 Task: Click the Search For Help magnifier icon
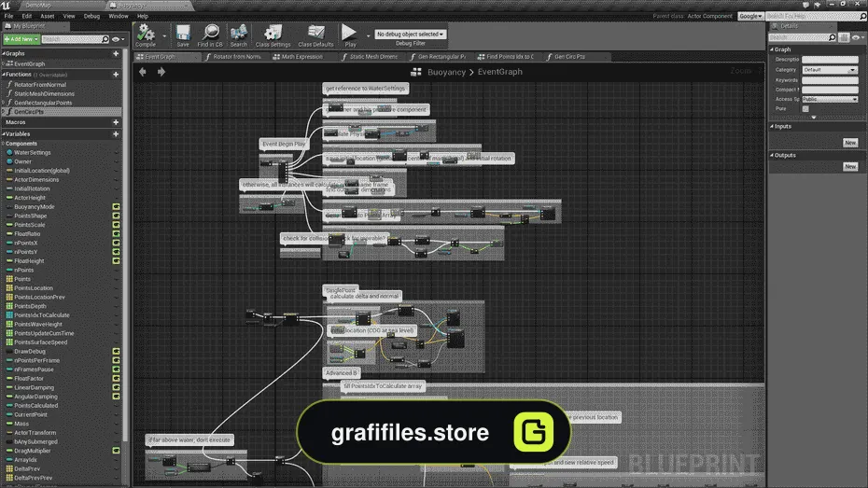(862, 16)
